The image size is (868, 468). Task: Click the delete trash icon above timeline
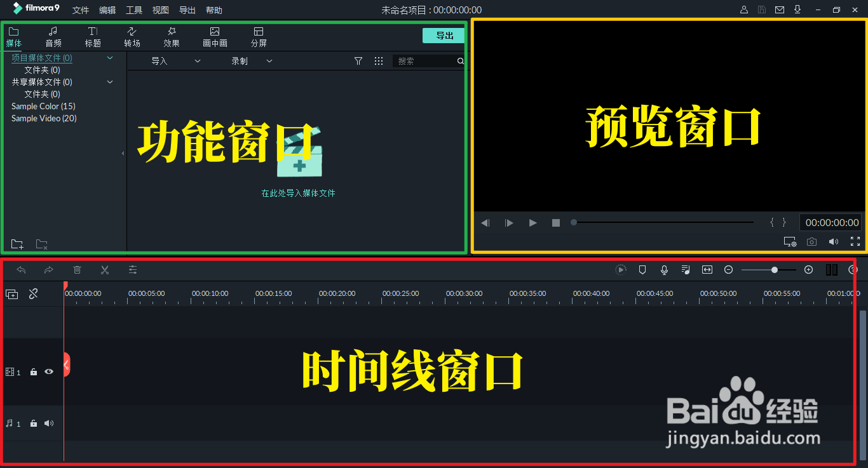click(76, 270)
